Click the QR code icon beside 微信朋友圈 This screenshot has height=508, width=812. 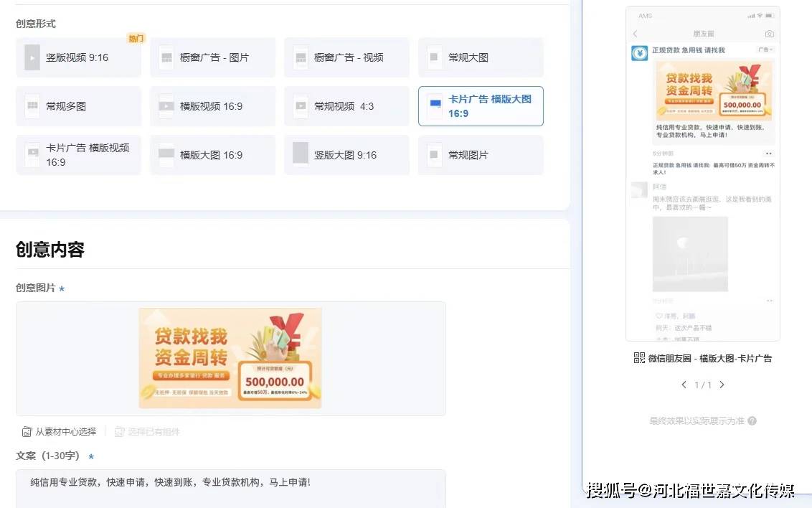(x=639, y=358)
